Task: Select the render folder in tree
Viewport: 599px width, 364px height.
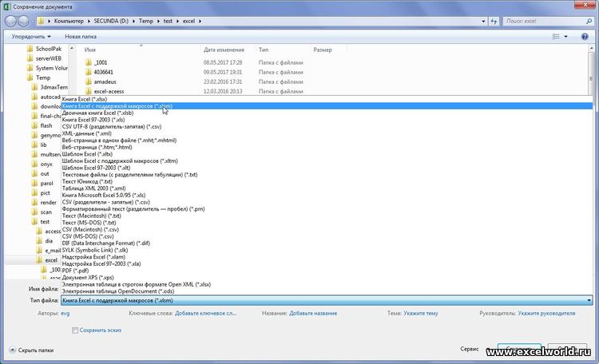Action: coord(48,203)
